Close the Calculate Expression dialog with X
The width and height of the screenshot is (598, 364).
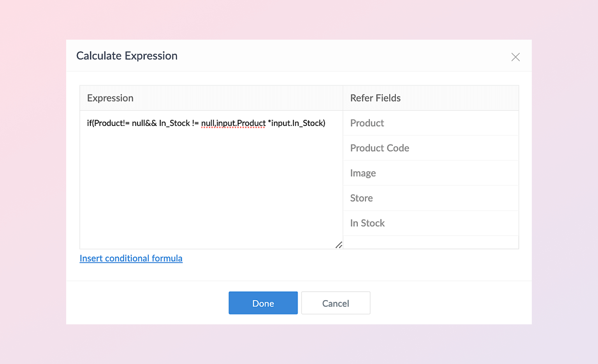point(515,57)
